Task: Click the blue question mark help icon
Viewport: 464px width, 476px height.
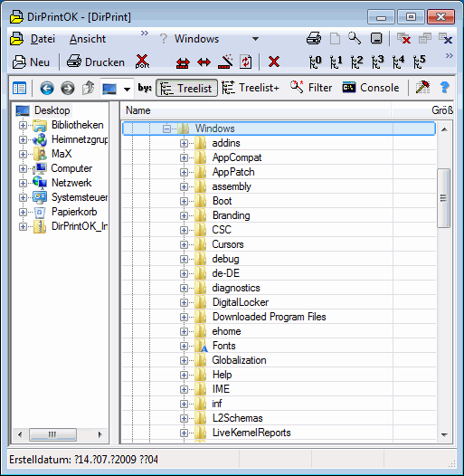Action: point(445,88)
